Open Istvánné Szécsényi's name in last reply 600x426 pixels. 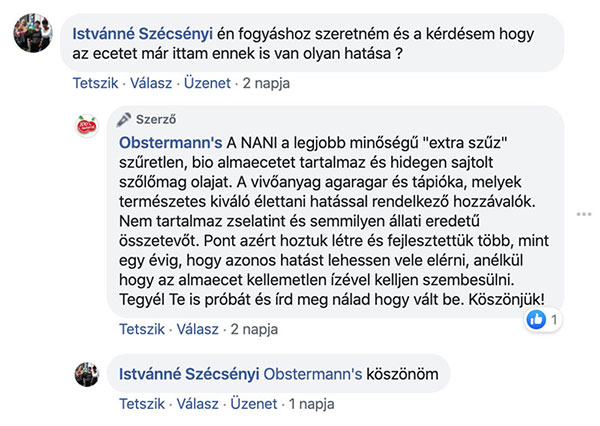tap(188, 374)
